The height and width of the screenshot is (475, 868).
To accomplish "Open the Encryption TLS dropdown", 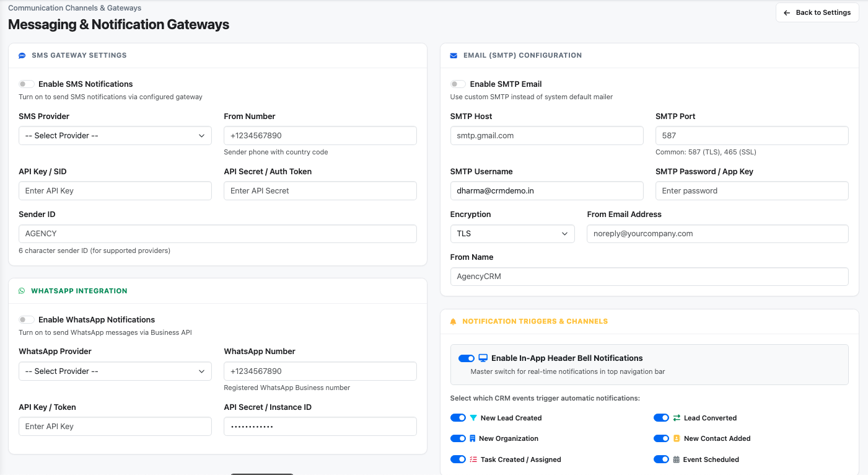I will pos(512,234).
